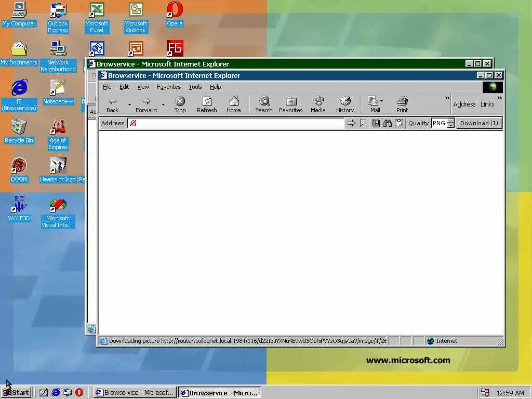Viewport: 532px width, 399px height.
Task: Open the Media bar
Action: [318, 104]
